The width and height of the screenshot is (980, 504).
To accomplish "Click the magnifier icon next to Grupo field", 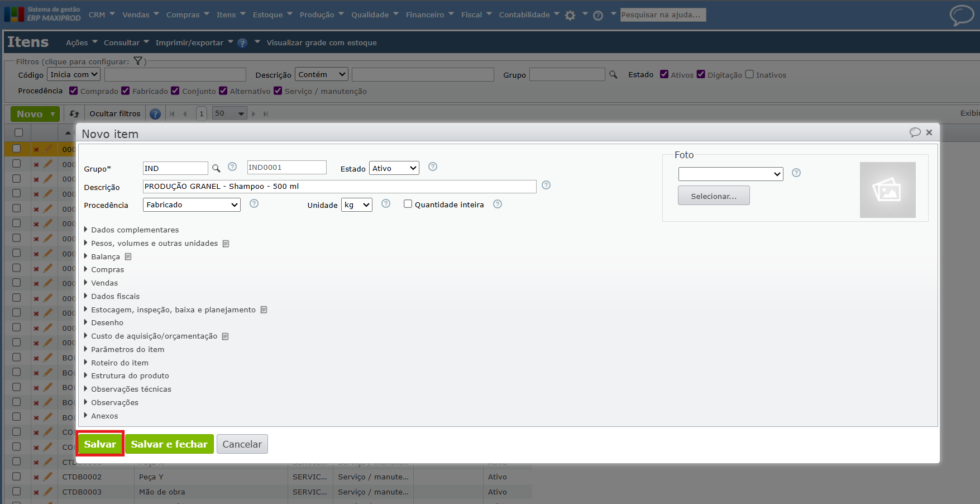I will point(216,168).
